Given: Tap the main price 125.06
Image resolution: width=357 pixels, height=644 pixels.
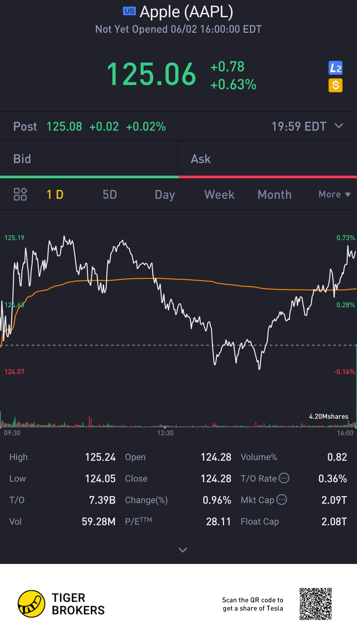Looking at the screenshot, I should (x=151, y=74).
